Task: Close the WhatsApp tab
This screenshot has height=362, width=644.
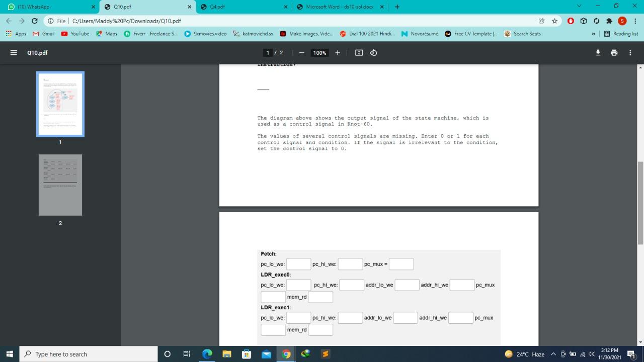Action: (x=93, y=7)
